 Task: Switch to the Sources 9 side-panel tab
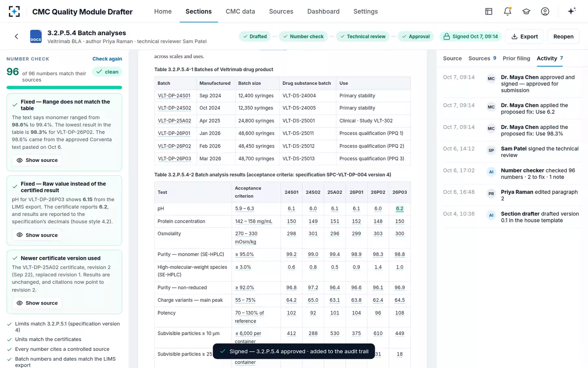482,58
